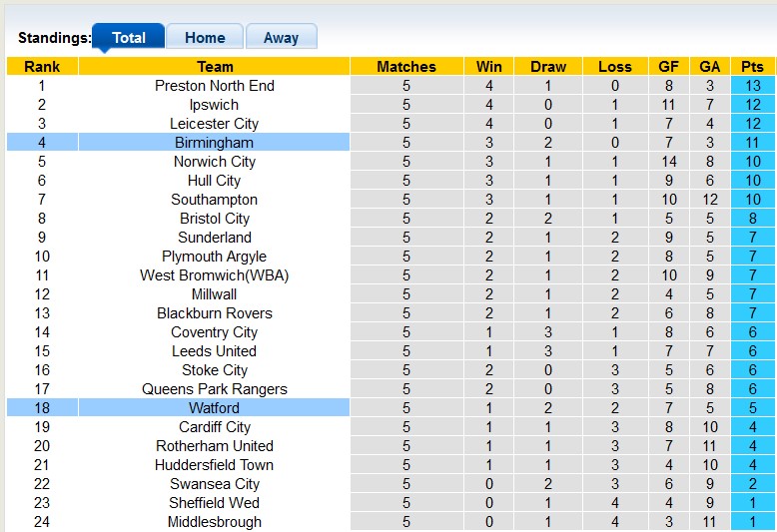Open the Home standings tab
The height and width of the screenshot is (532, 777).
(205, 38)
